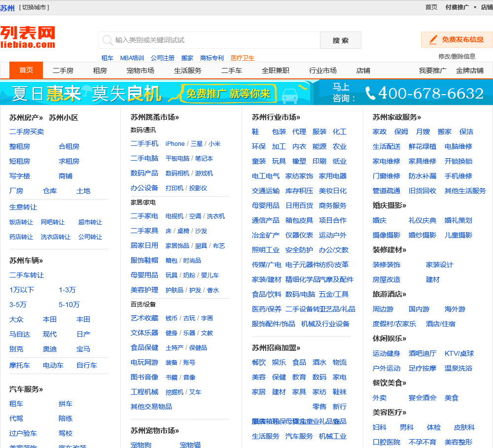The width and height of the screenshot is (493, 448).
Task: Open the iPhone listing link
Action: pos(175,144)
